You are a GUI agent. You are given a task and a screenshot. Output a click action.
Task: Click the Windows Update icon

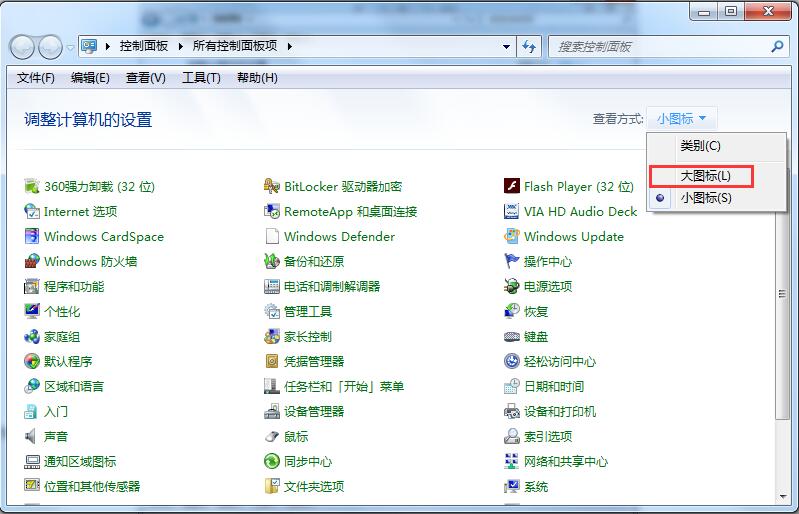click(512, 237)
